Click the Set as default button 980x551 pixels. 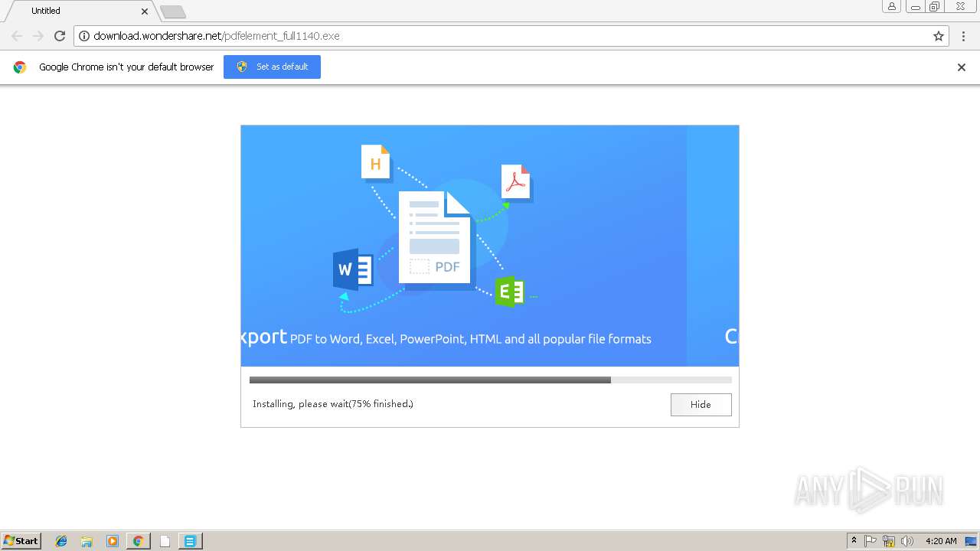pos(272,67)
